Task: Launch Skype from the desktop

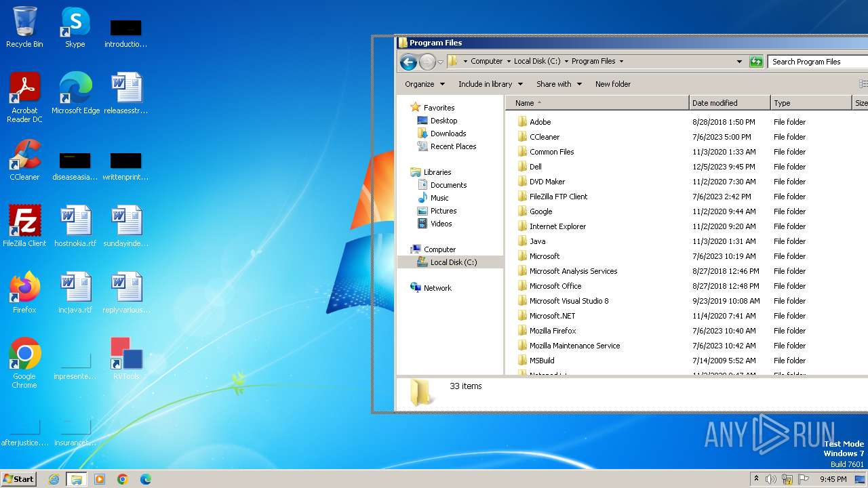Action: 75,27
